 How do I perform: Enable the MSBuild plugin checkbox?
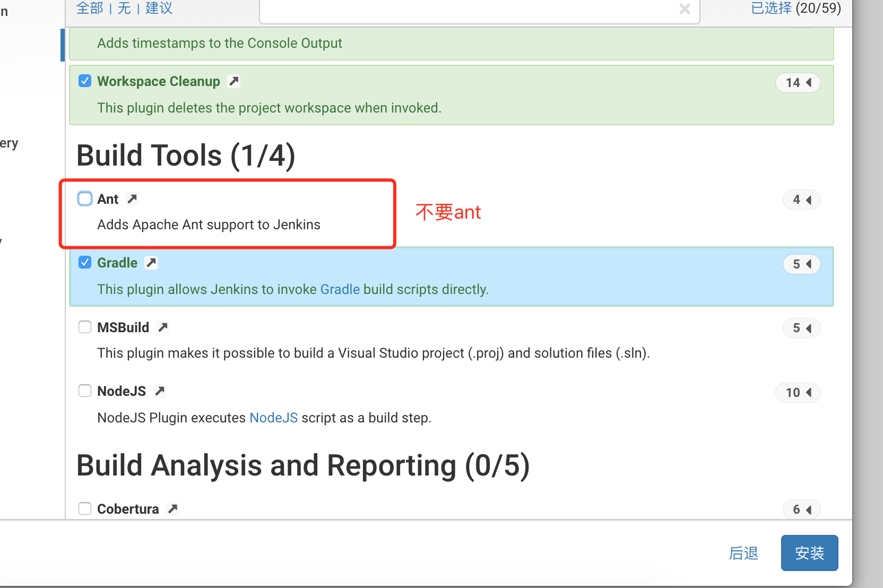(x=85, y=327)
